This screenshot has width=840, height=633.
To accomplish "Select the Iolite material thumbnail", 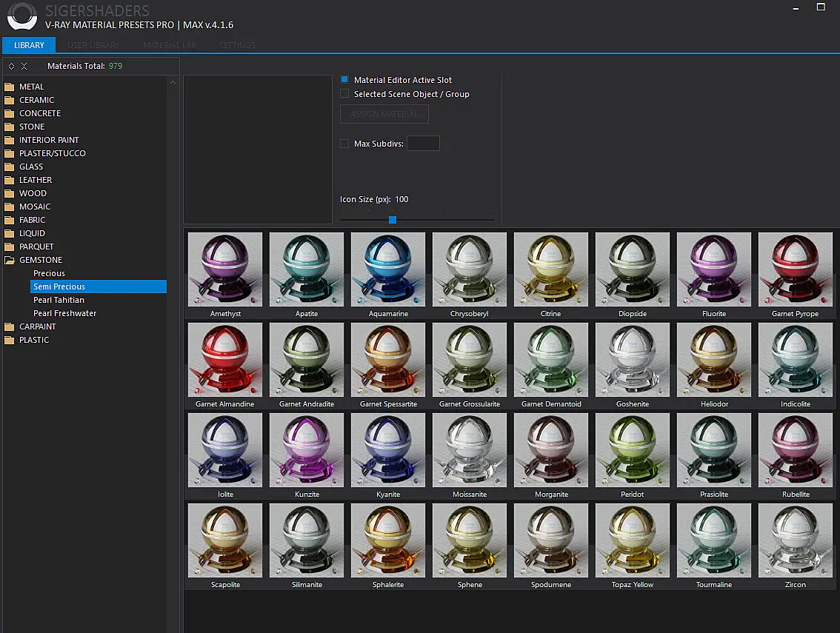I will point(225,450).
